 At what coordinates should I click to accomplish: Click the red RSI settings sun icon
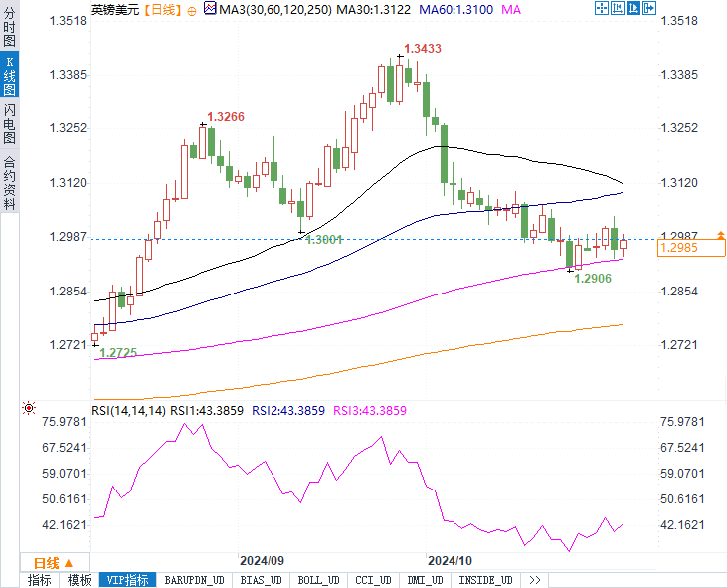(29, 409)
